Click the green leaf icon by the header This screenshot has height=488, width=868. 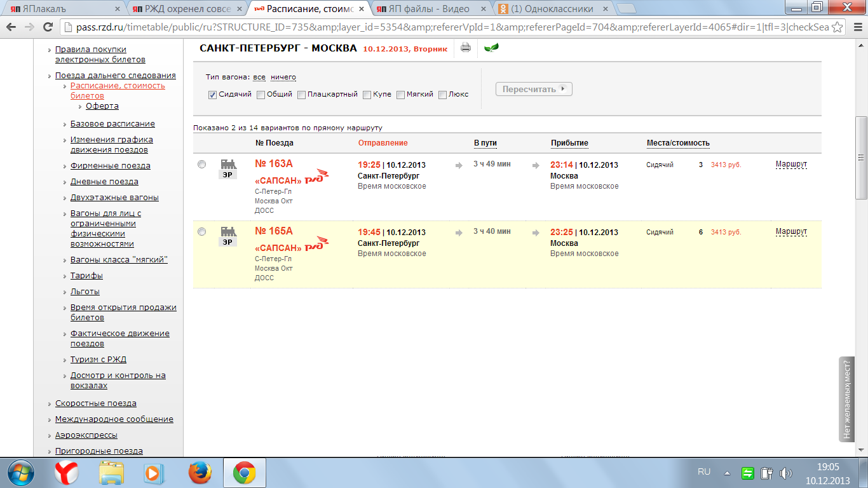pos(491,48)
